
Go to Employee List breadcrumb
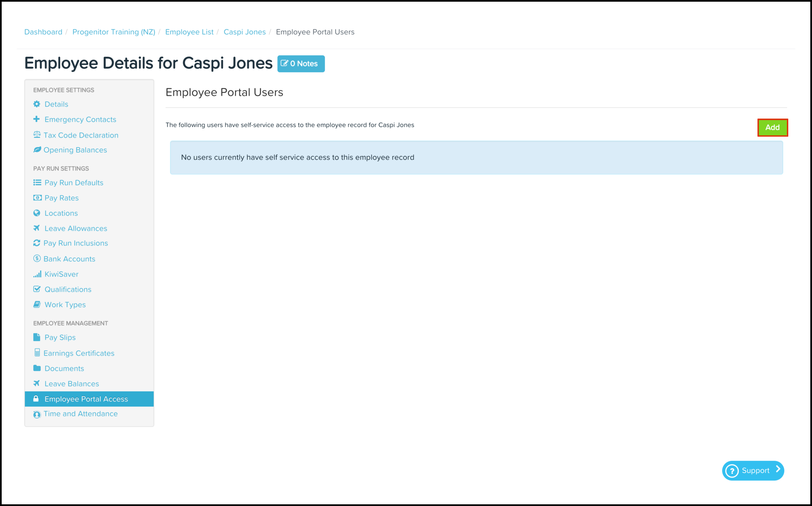pyautogui.click(x=189, y=32)
